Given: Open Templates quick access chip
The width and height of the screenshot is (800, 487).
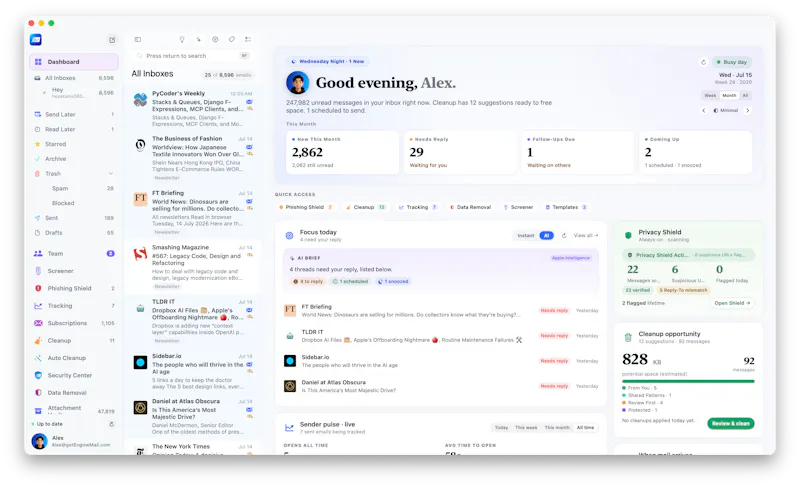Looking at the screenshot, I should [566, 207].
